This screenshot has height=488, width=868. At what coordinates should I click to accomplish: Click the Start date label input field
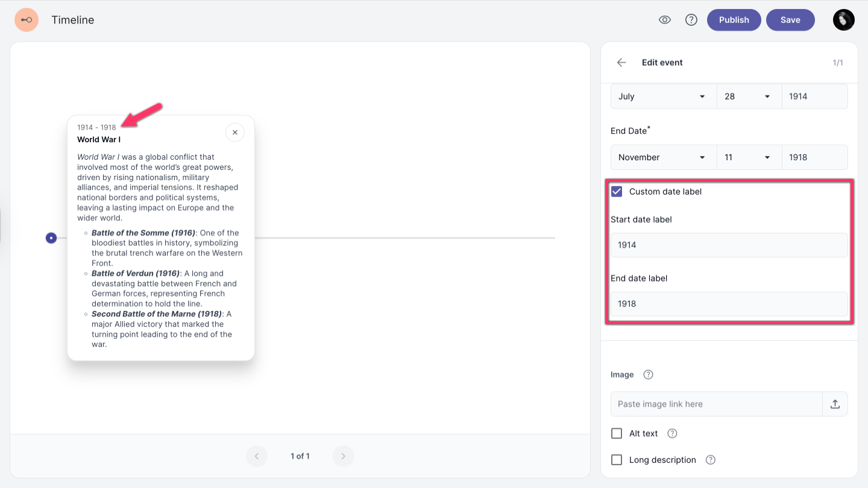click(729, 245)
